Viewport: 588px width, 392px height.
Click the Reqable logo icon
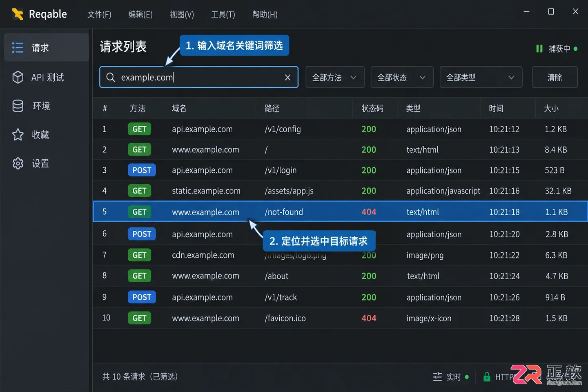[18, 14]
